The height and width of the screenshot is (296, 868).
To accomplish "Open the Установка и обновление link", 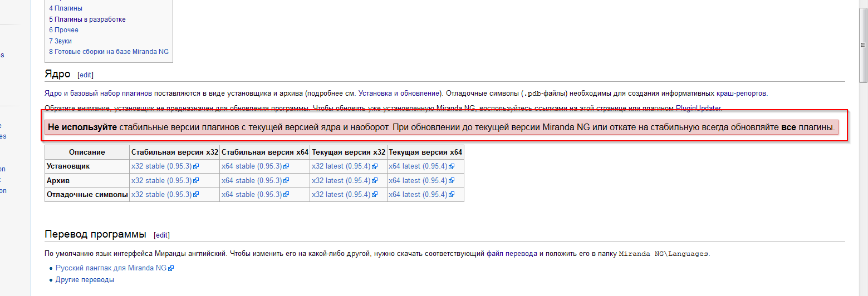I will point(399,93).
